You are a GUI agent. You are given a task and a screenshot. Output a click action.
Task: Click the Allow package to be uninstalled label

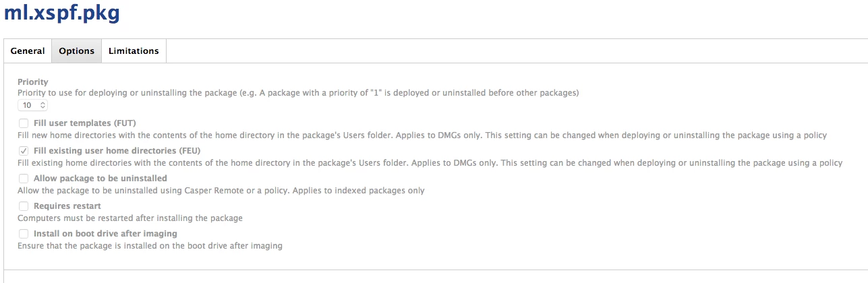pyautogui.click(x=100, y=179)
